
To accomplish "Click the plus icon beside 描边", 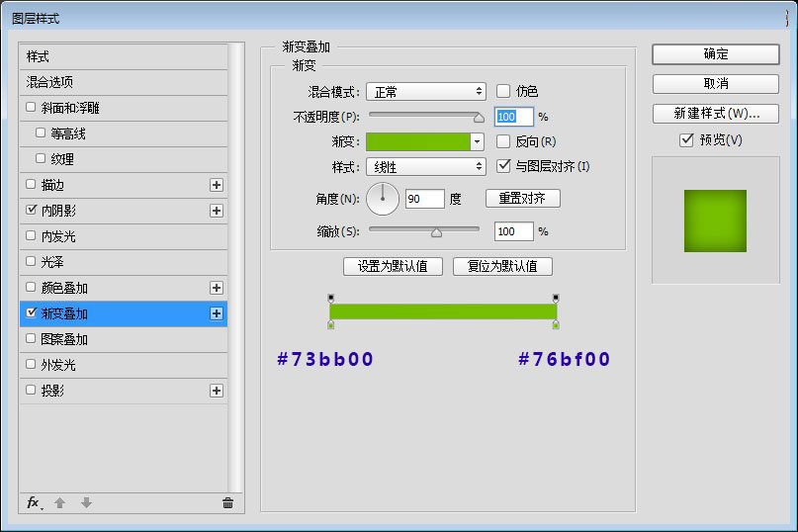I will coord(217,185).
